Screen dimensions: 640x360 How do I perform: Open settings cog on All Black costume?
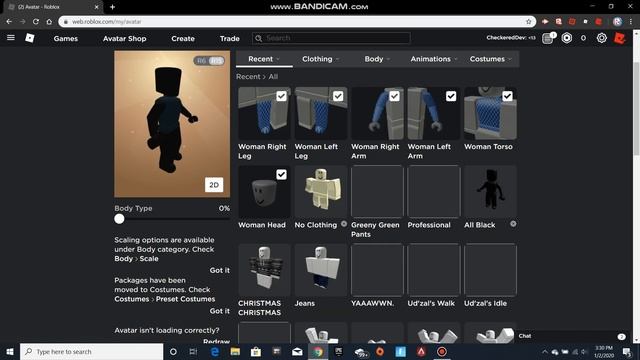pyautogui.click(x=513, y=224)
